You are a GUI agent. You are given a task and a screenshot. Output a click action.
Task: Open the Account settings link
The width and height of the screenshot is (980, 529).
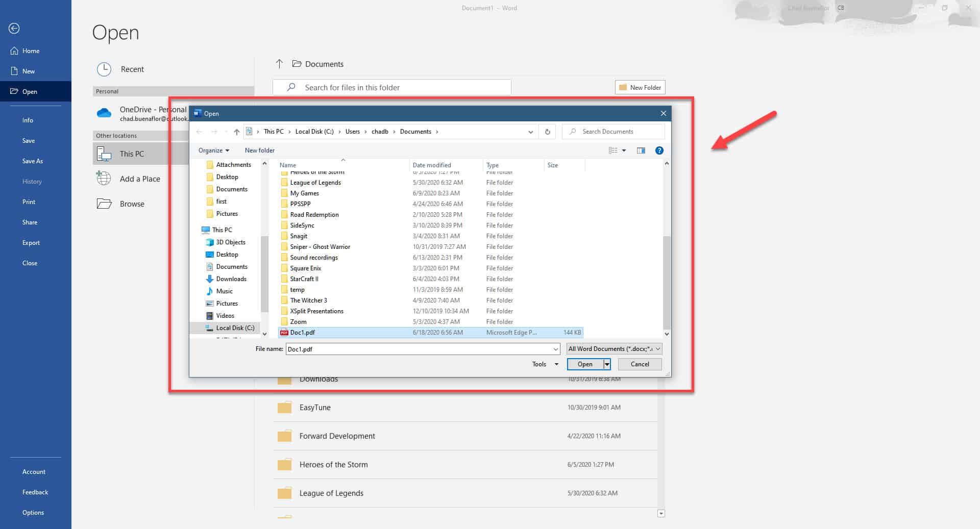(x=34, y=471)
